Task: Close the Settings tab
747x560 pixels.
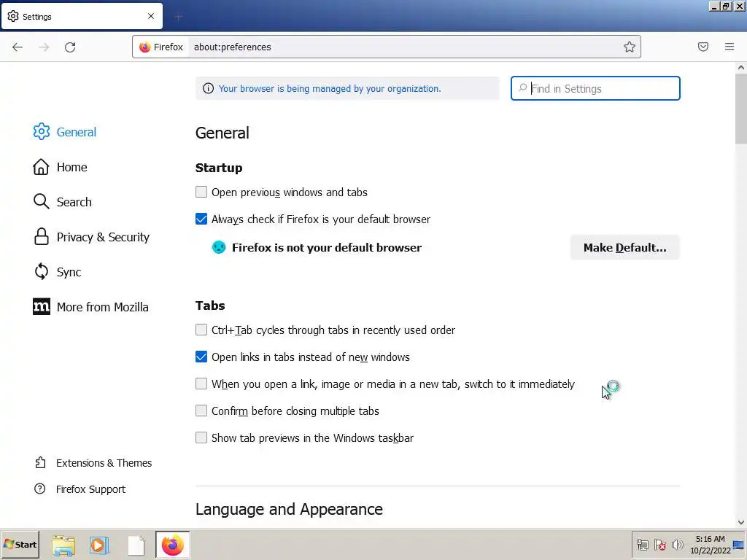Action: pos(151,16)
